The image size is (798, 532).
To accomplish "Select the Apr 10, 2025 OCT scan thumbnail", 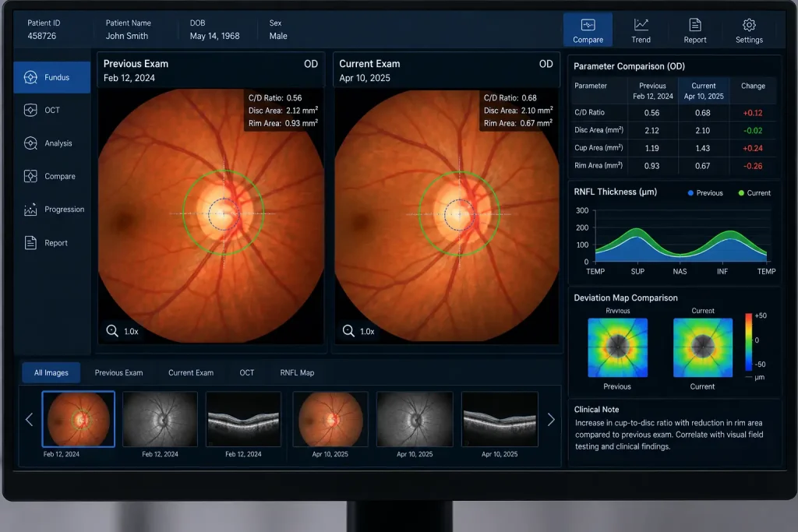I will click(500, 419).
